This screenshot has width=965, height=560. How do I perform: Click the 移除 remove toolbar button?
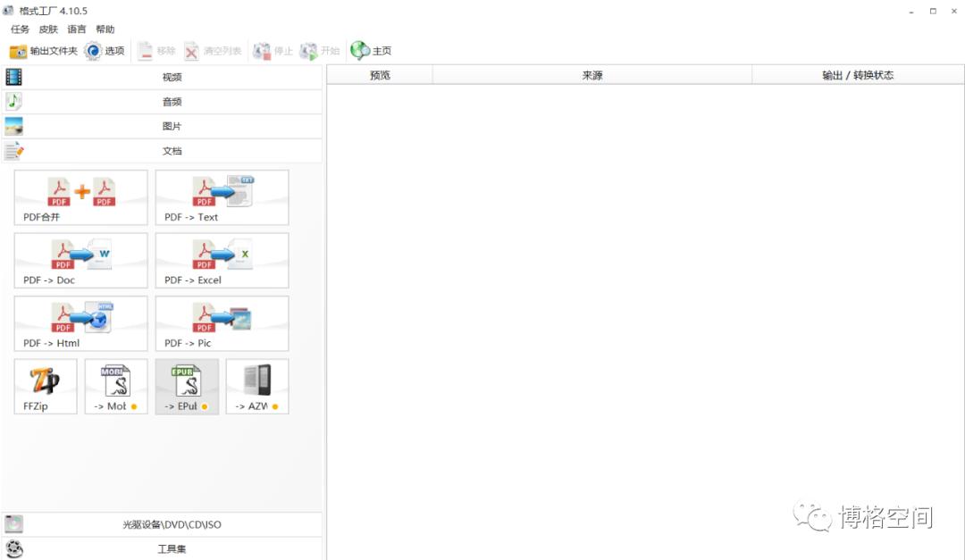pyautogui.click(x=156, y=51)
